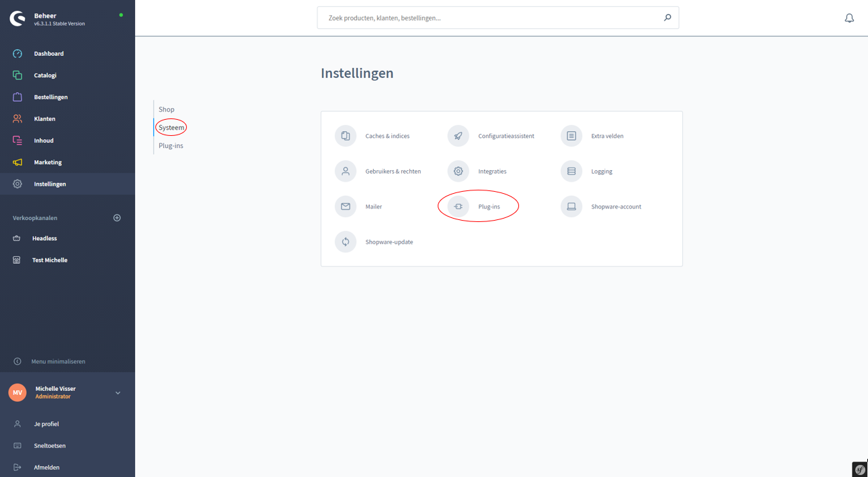Viewport: 868px width, 477px height.
Task: Open the Catalogi menu in sidebar
Action: click(45, 75)
